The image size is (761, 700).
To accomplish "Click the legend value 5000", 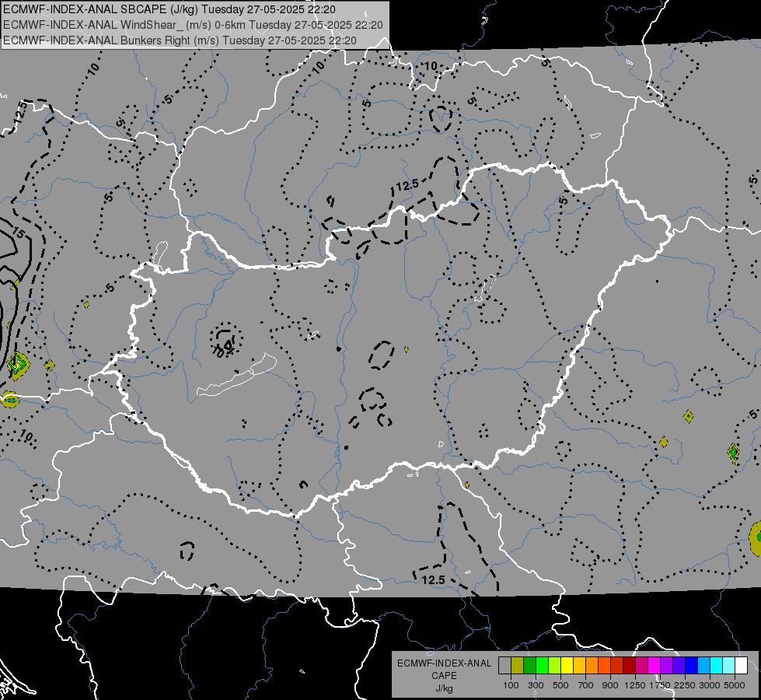I will point(735,685).
